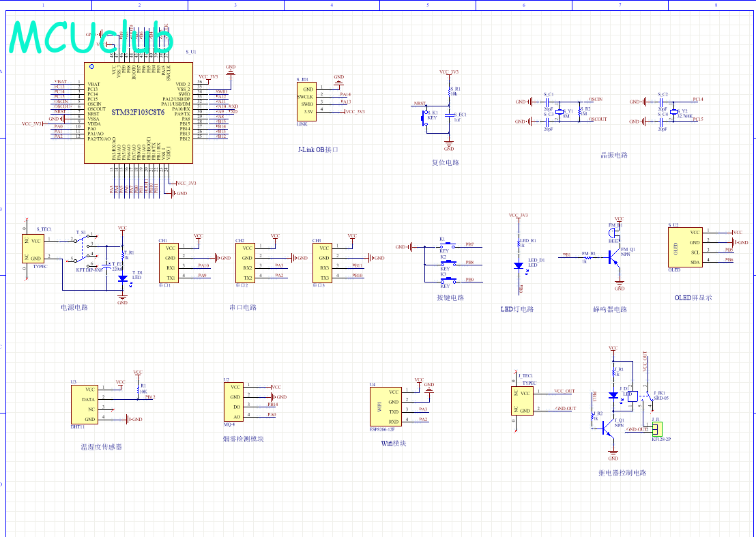Click the SRD-05 relay J_JK1
756x537 pixels.
pos(634,397)
